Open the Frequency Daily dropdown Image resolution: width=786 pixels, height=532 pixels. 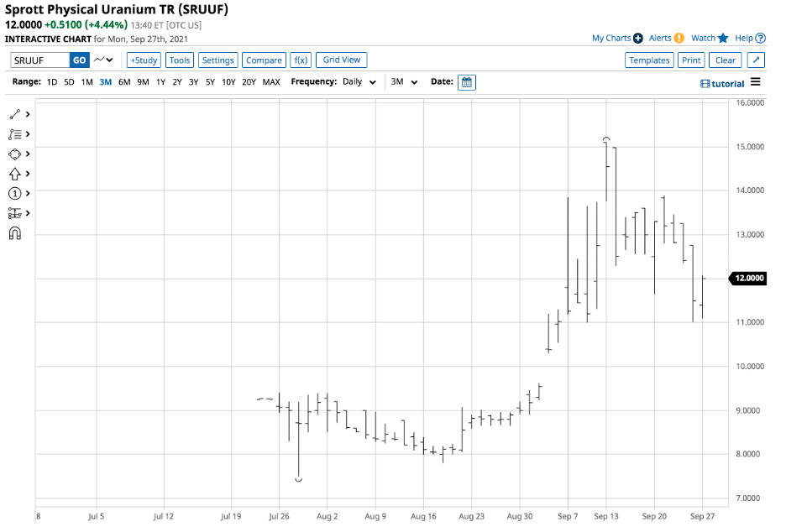[359, 81]
